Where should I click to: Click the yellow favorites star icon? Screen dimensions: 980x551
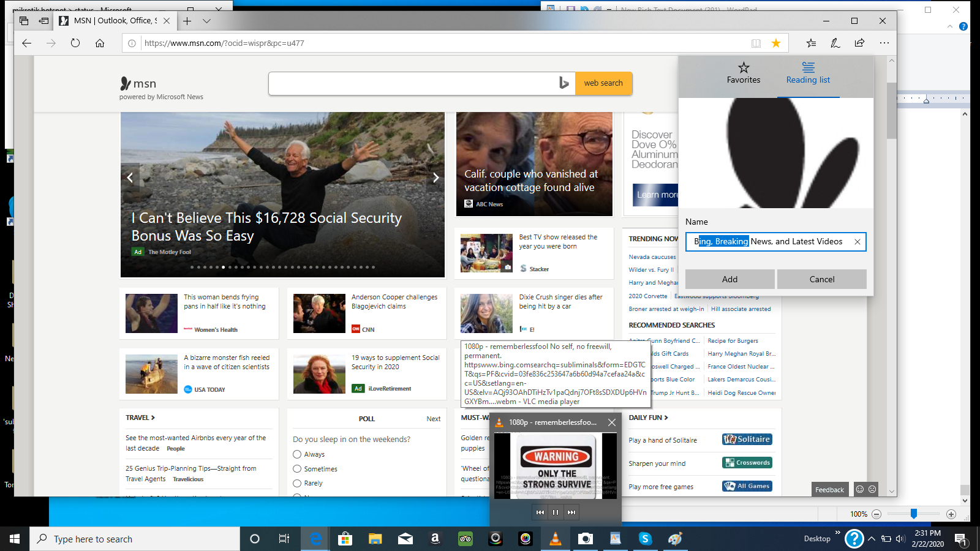pos(776,43)
